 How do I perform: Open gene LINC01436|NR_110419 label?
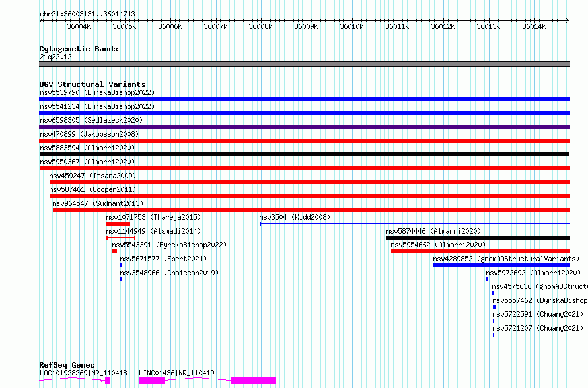pyautogui.click(x=176, y=373)
